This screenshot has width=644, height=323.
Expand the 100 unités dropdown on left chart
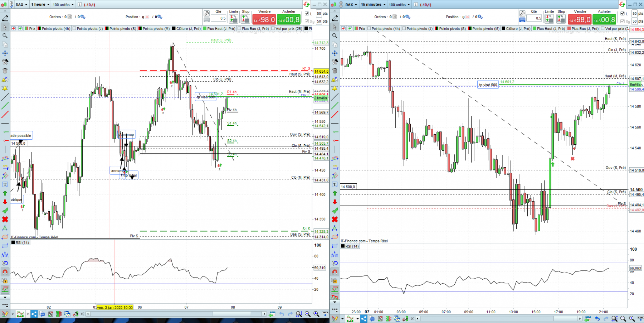tap(63, 4)
